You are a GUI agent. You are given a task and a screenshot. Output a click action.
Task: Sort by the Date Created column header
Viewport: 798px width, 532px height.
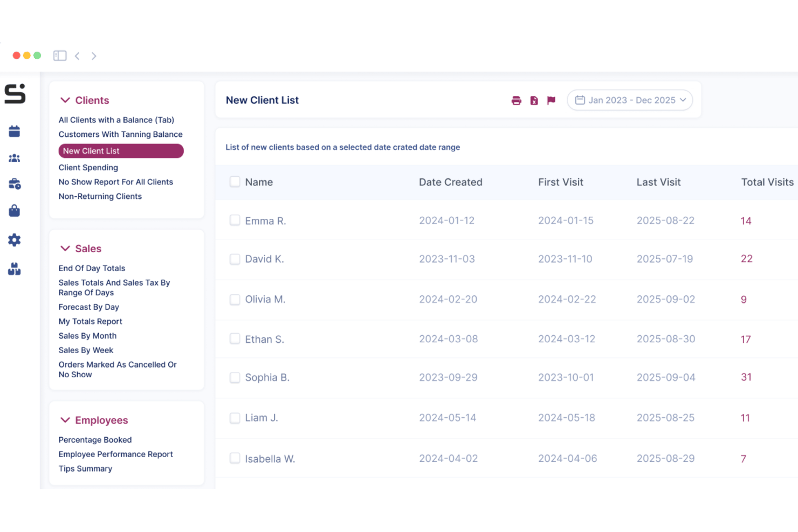(x=451, y=182)
